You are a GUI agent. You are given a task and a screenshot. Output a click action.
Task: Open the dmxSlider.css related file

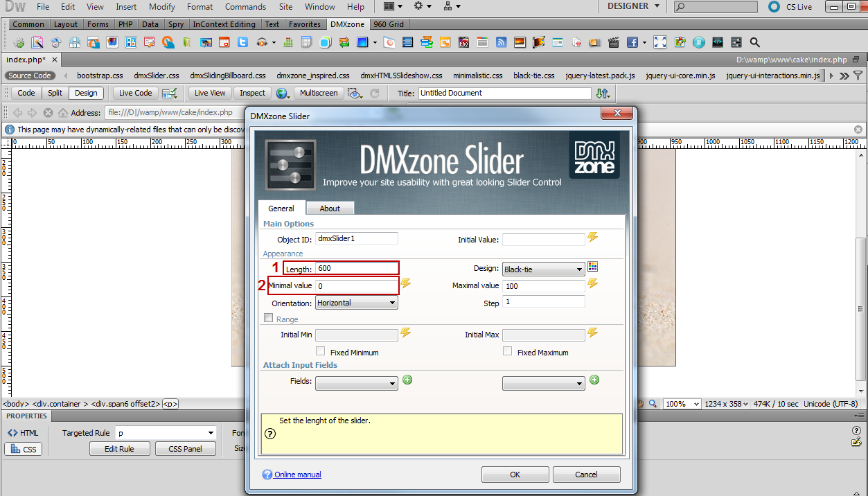tap(157, 76)
